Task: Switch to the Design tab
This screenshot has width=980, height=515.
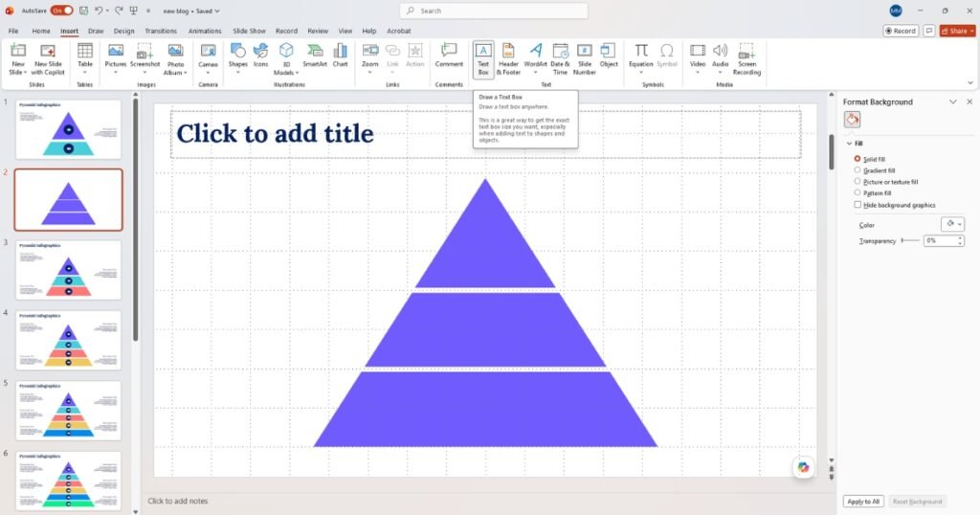Action: tap(123, 31)
